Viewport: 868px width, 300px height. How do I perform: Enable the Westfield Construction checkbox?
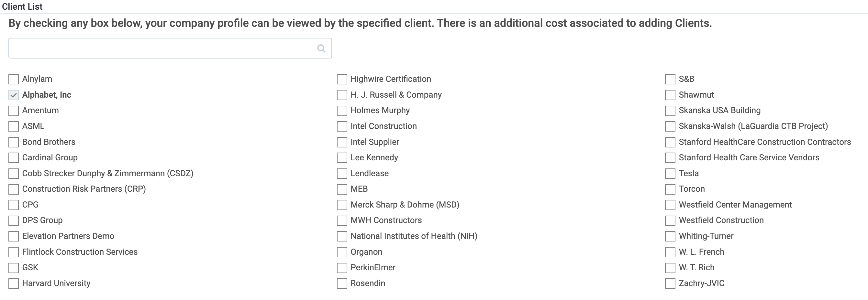(670, 221)
